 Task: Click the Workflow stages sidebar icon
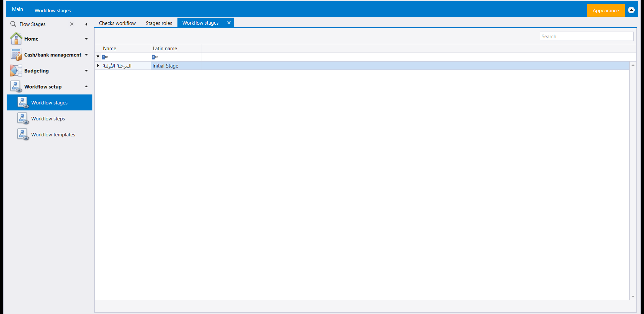click(x=23, y=102)
